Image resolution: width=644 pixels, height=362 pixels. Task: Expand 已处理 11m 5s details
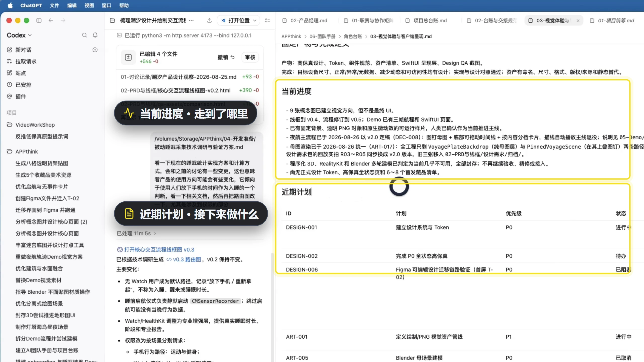click(x=137, y=234)
